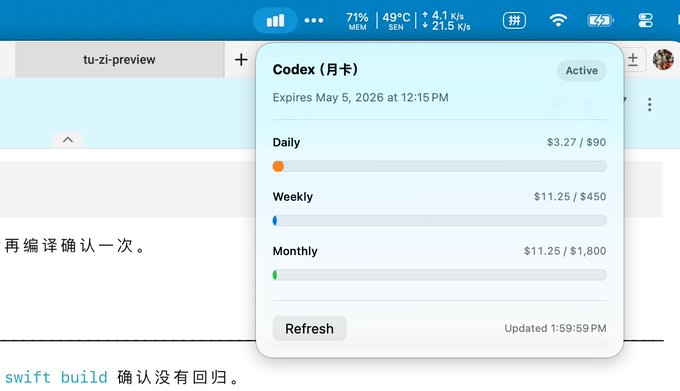Click the plus-minus icon beside avatar
Image resolution: width=680 pixels, height=391 pixels.
[x=633, y=59]
